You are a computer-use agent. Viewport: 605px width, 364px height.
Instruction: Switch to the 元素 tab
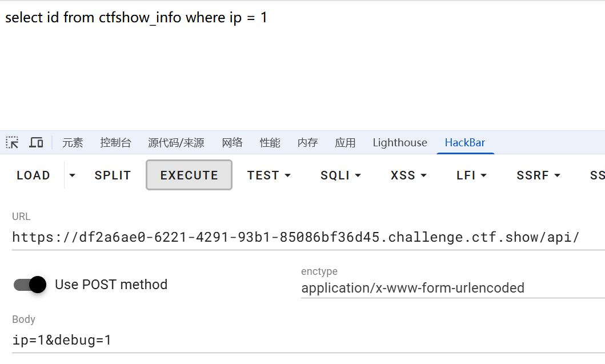tap(73, 143)
